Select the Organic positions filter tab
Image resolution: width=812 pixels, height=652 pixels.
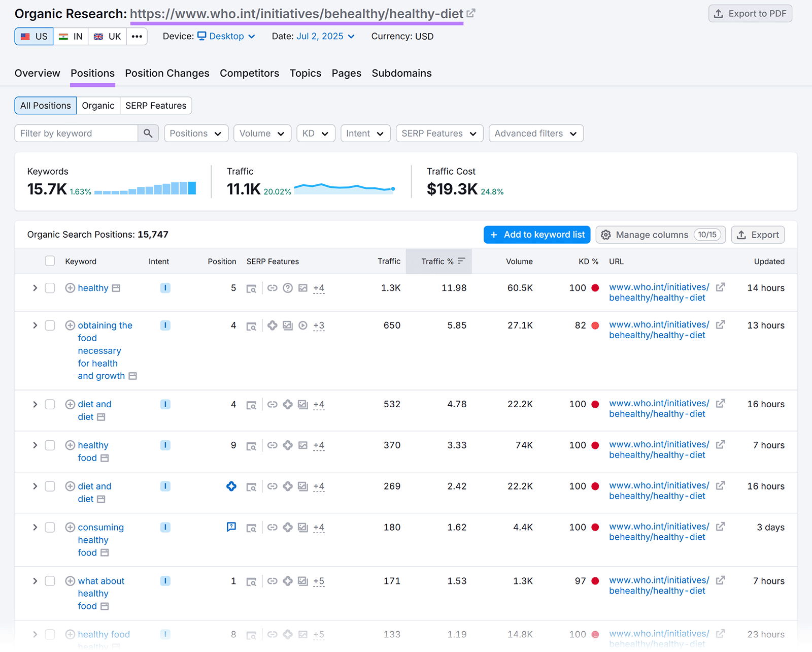98,105
